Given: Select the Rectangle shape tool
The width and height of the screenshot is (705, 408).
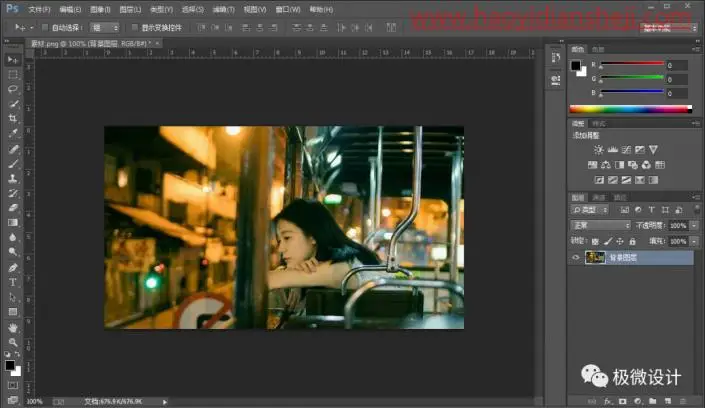Looking at the screenshot, I should [13, 312].
